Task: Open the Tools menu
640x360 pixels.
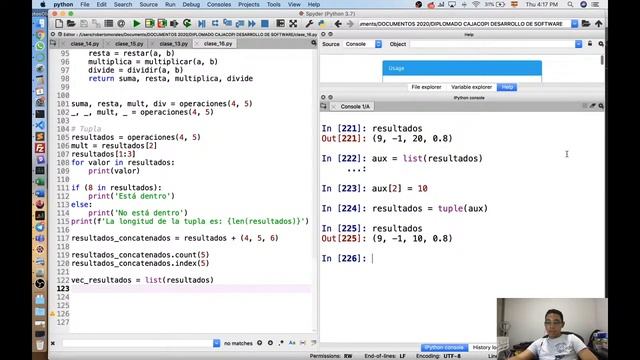Action: pos(273,4)
